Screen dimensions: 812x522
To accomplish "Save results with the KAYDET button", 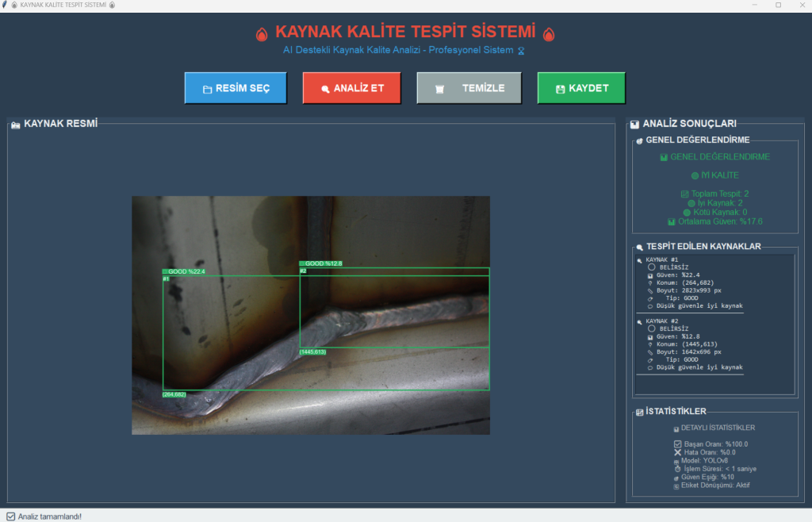I will click(581, 88).
